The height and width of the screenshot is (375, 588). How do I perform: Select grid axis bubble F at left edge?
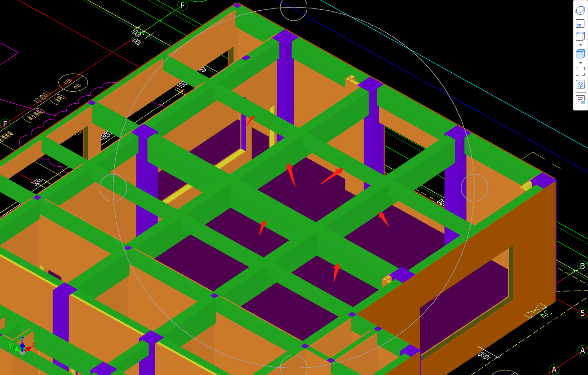tap(5, 124)
